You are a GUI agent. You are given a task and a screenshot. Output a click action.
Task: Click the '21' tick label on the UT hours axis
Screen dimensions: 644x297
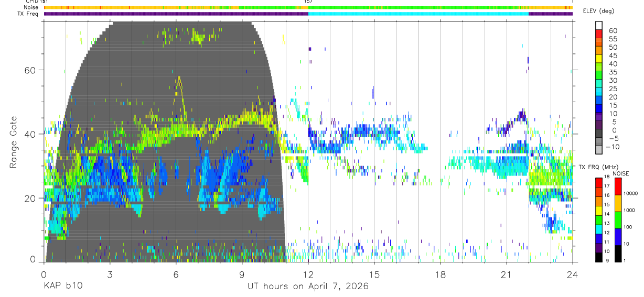pyautogui.click(x=507, y=275)
